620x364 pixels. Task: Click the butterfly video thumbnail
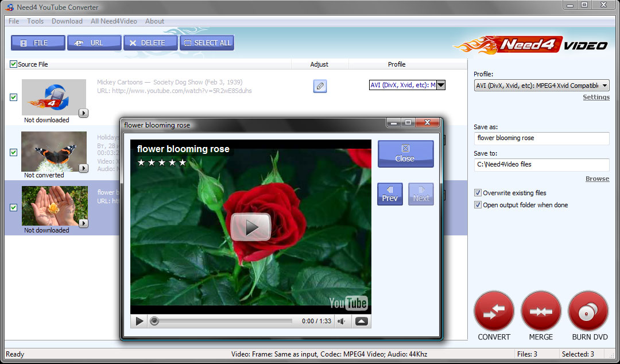point(54,152)
